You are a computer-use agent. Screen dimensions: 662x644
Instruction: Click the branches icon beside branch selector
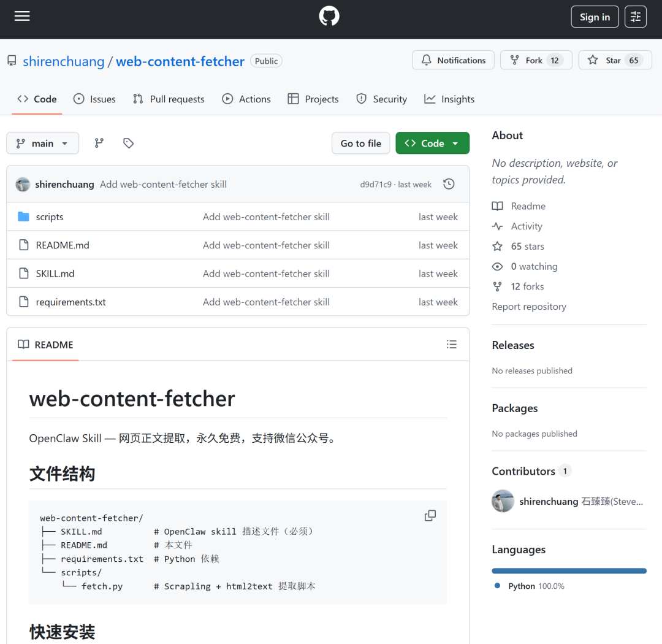(x=99, y=143)
